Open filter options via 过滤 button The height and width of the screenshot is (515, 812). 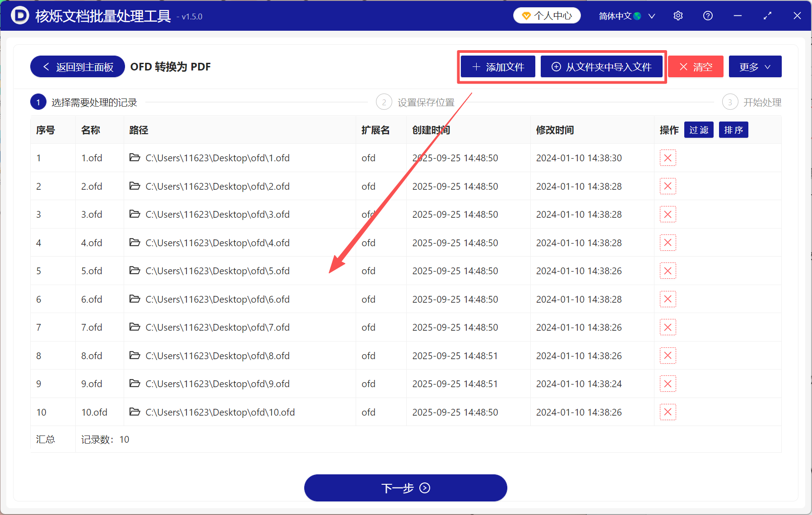(698, 130)
